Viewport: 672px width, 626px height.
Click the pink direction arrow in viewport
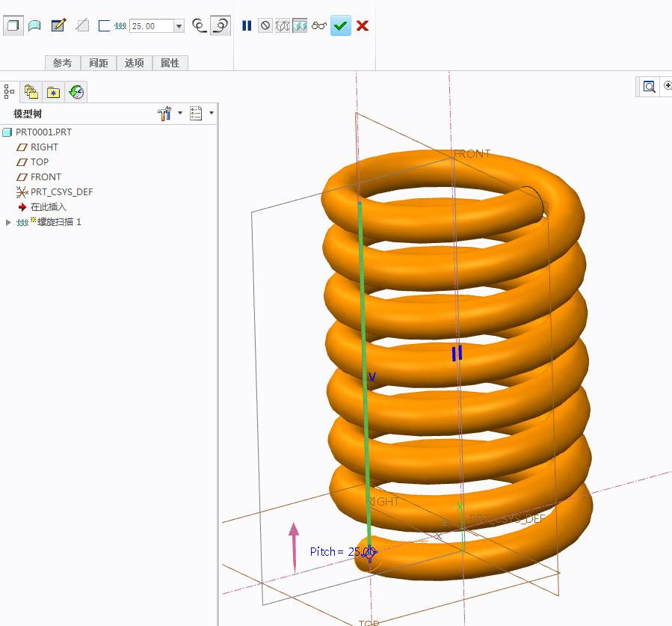294,547
